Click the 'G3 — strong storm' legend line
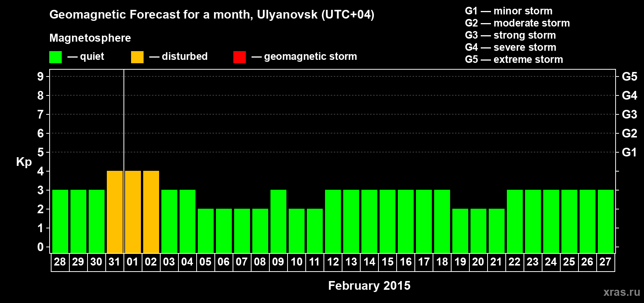 pos(510,35)
